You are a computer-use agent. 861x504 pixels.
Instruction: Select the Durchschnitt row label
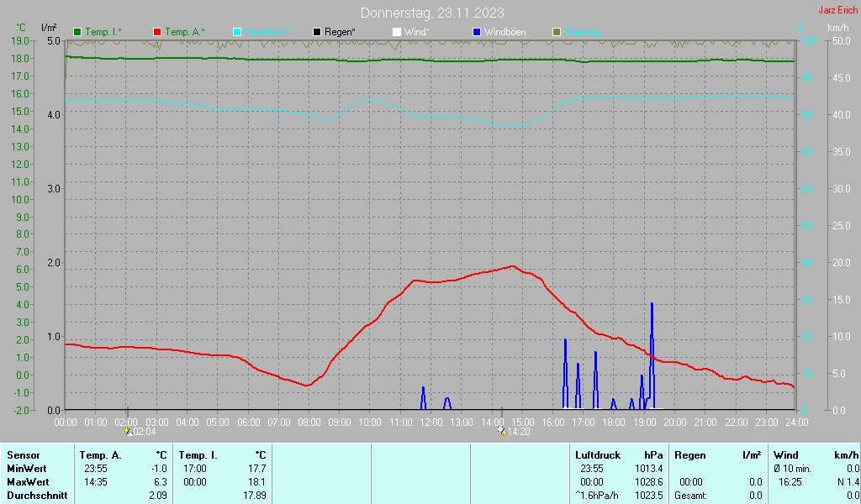click(x=37, y=496)
